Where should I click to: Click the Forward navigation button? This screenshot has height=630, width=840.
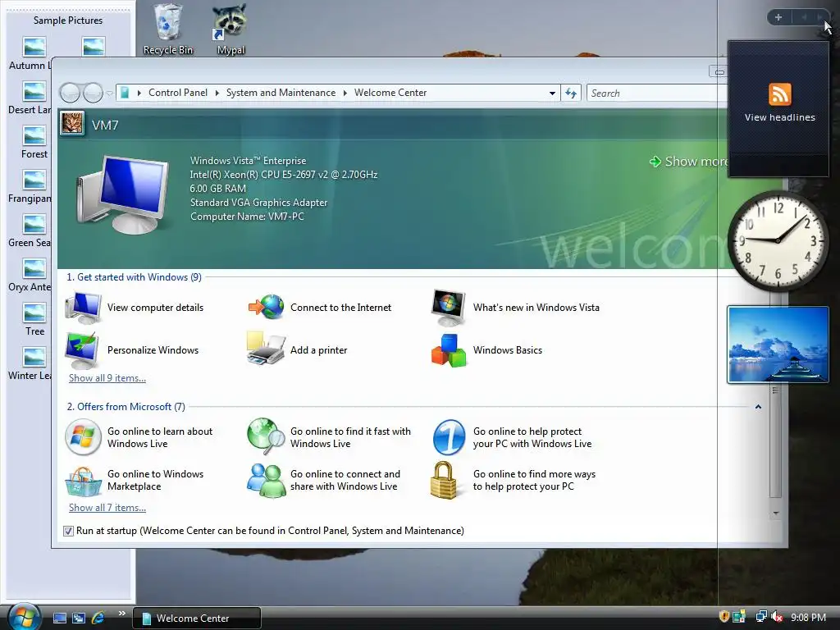point(94,94)
